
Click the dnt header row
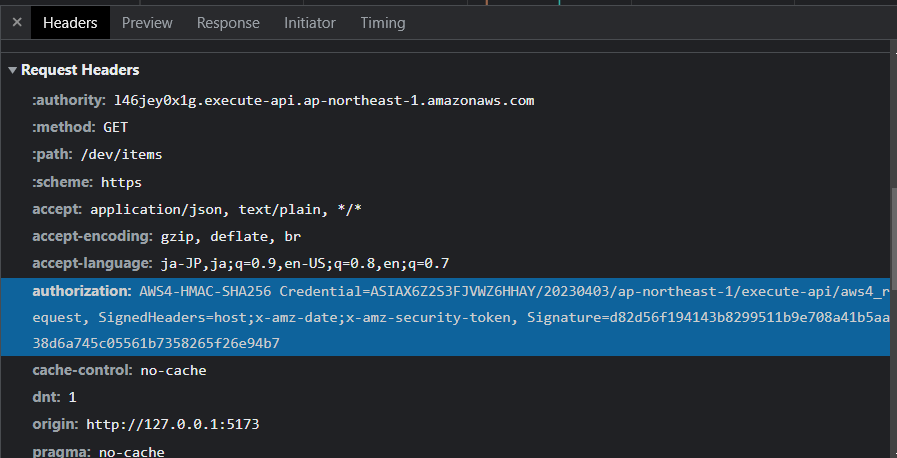54,397
